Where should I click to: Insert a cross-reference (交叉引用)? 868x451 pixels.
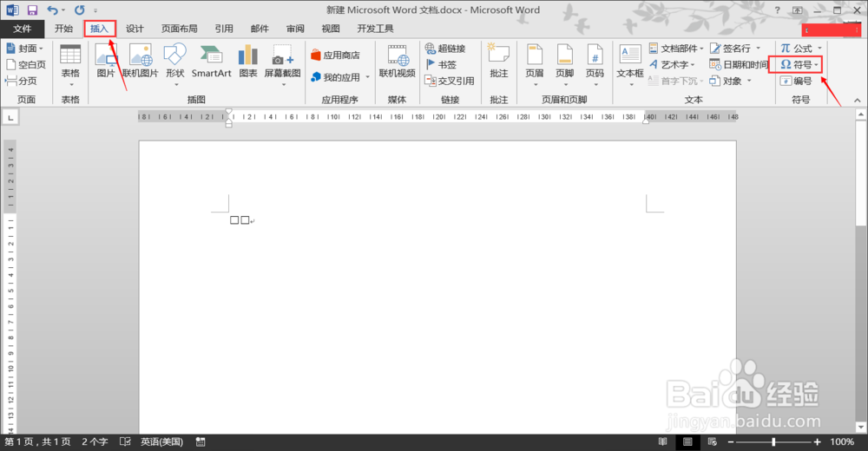coord(450,81)
